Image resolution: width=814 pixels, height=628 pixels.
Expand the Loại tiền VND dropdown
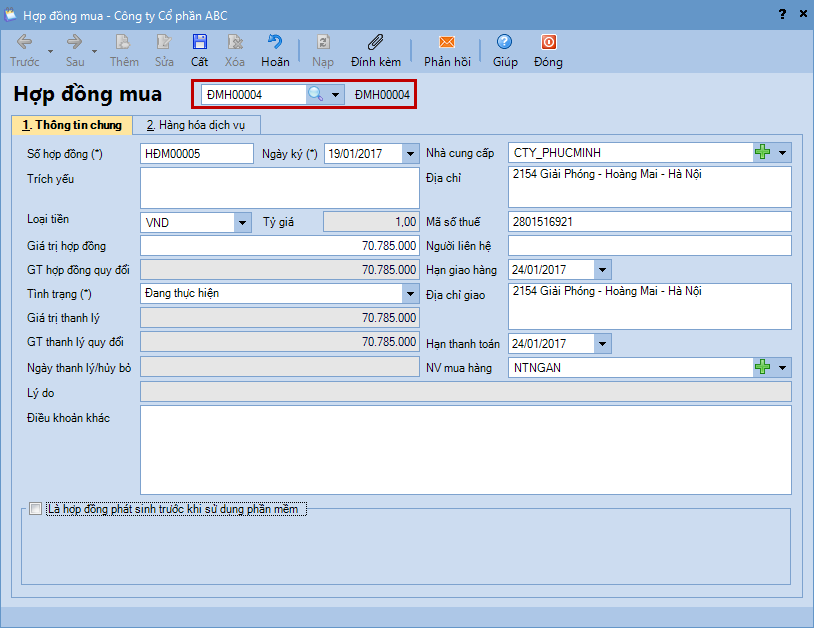(x=242, y=222)
